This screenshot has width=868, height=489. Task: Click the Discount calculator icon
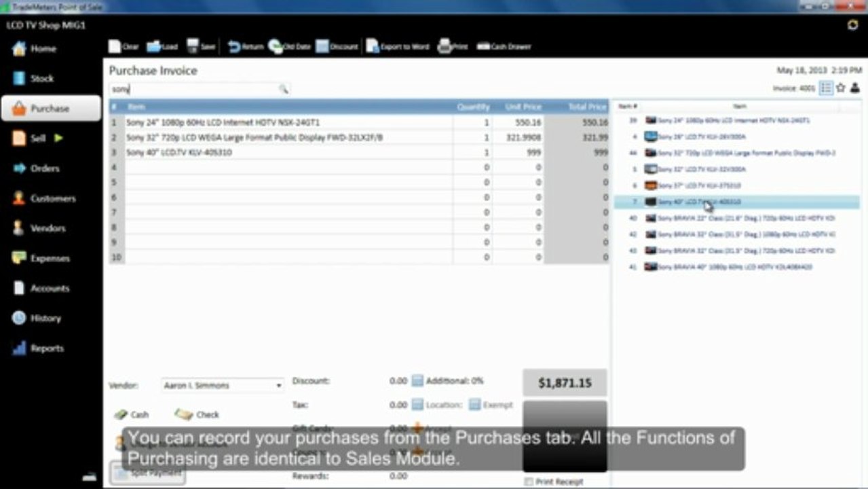(417, 380)
